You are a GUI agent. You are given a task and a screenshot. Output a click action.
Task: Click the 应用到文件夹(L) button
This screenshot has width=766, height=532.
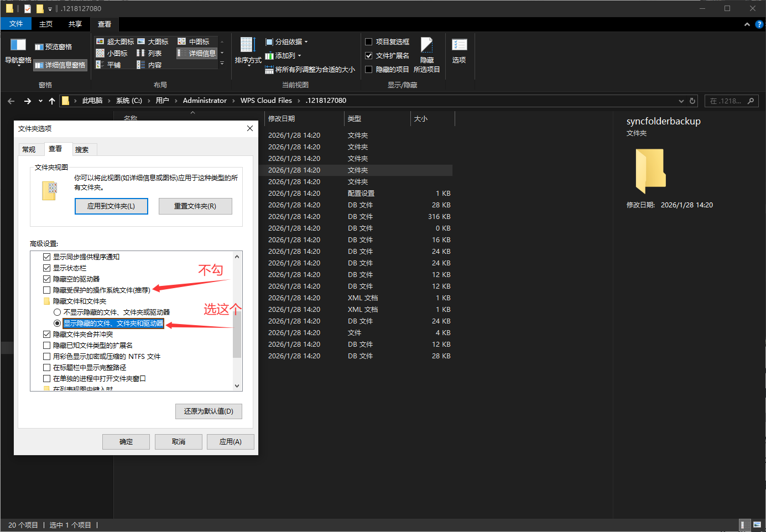111,206
